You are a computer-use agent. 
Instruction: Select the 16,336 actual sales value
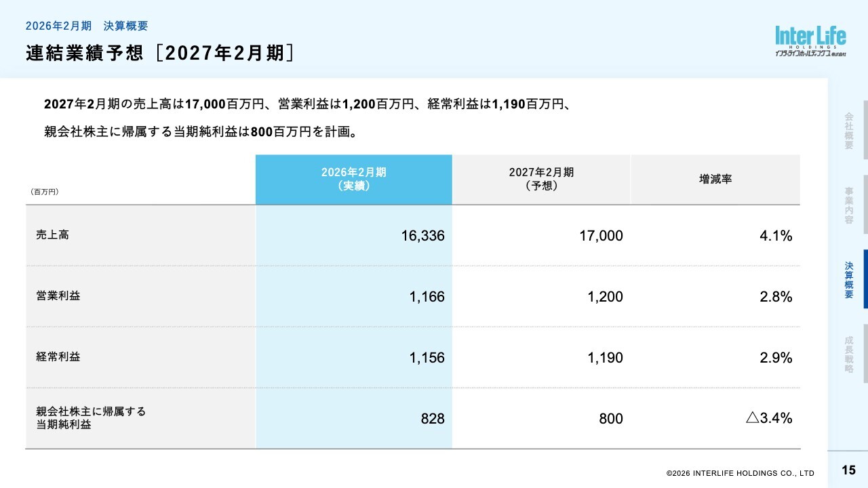(x=422, y=236)
